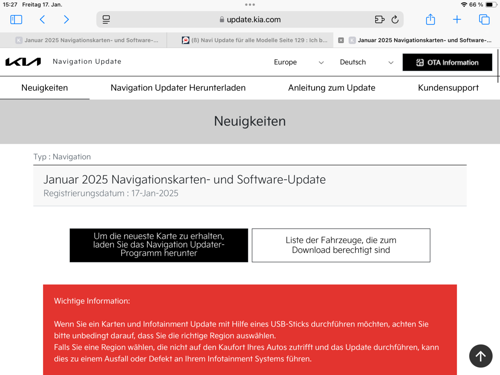Click the Kia logo

click(23, 62)
